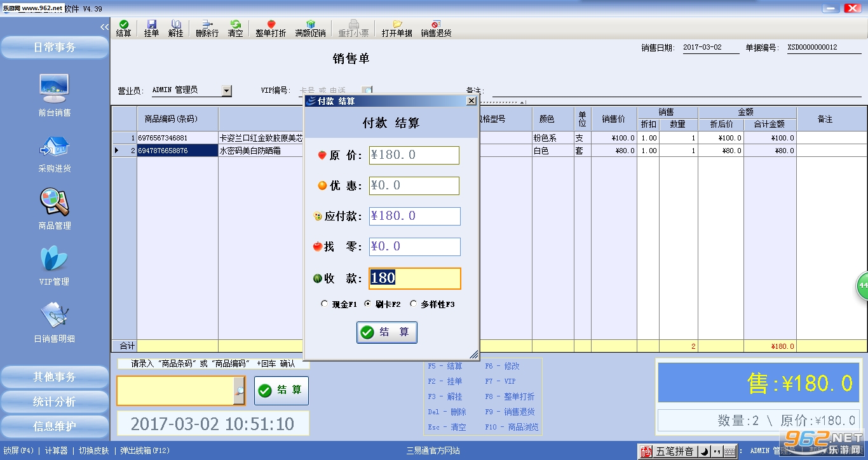Click the 应付款 amount field
Image resolution: width=868 pixels, height=460 pixels.
(415, 216)
